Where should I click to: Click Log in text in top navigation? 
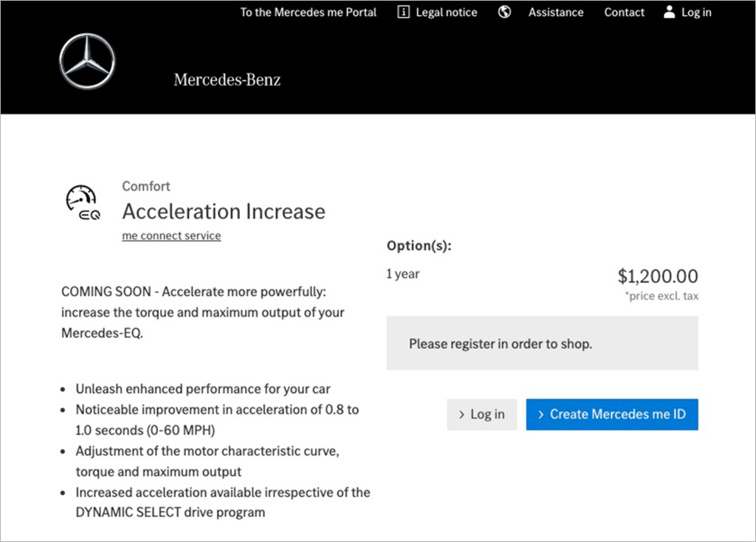pyautogui.click(x=696, y=13)
